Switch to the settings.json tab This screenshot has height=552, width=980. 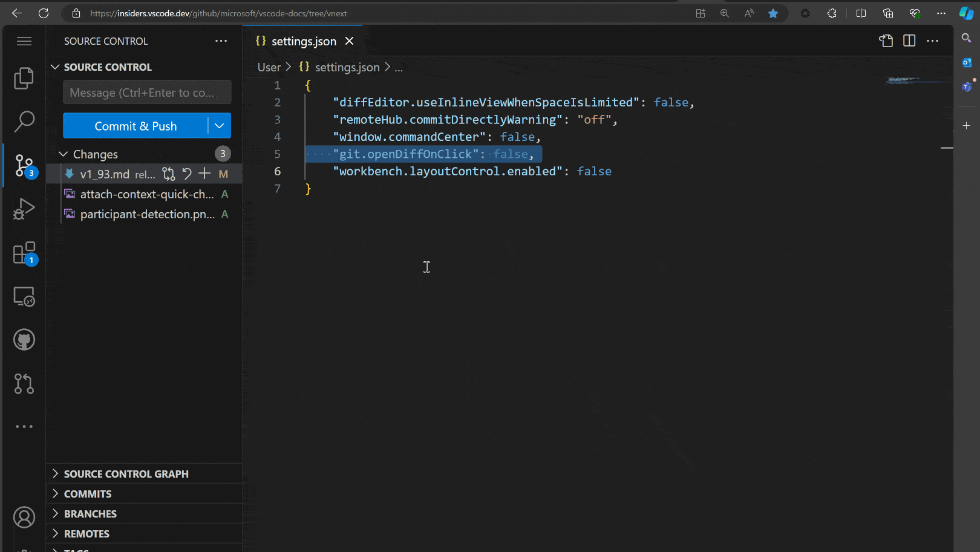click(x=304, y=41)
